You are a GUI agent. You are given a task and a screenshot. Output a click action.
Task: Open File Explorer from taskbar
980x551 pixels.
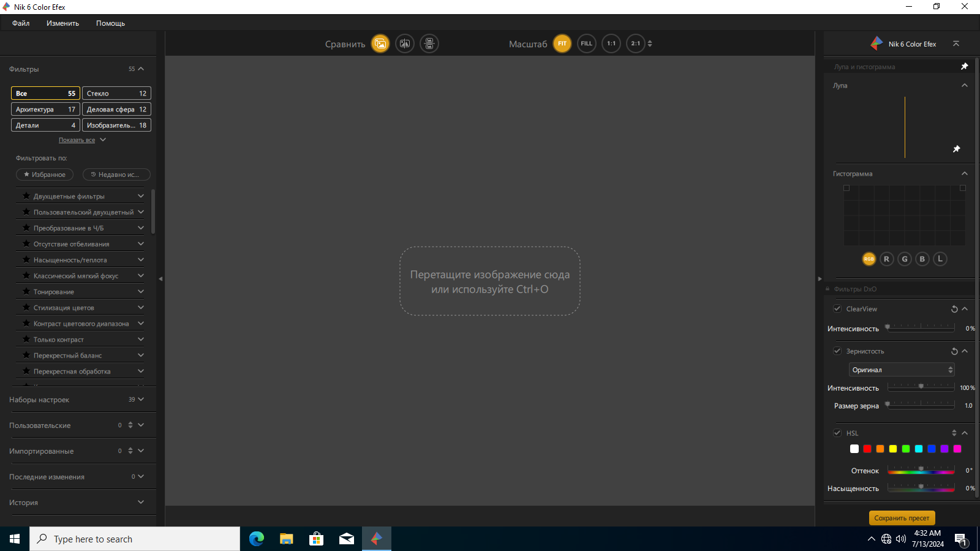point(287,539)
